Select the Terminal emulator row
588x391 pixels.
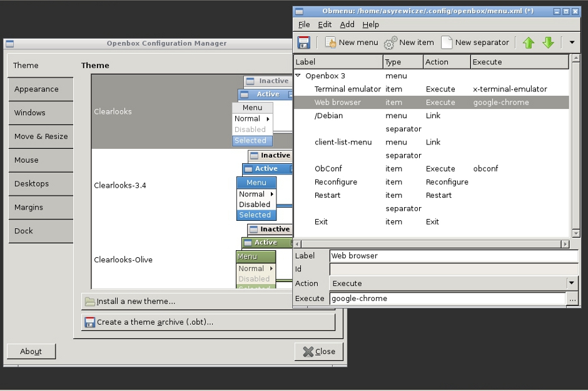coord(431,89)
